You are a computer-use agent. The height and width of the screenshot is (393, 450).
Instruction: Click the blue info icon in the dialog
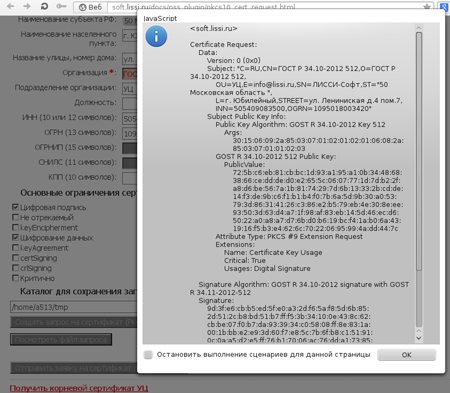point(156,36)
